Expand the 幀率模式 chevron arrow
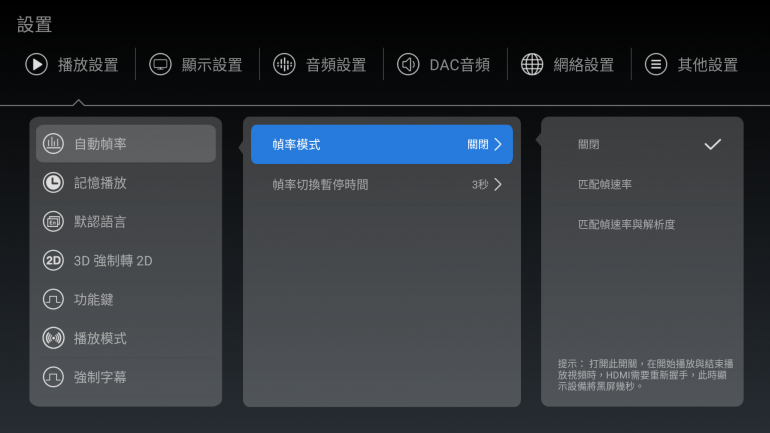Screen dimensions: 770x433 (x=497, y=145)
